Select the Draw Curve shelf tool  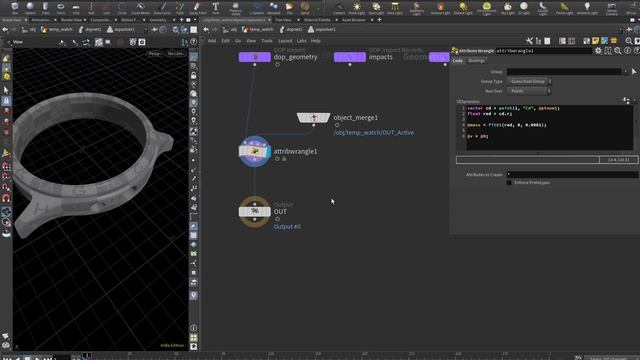162,7
